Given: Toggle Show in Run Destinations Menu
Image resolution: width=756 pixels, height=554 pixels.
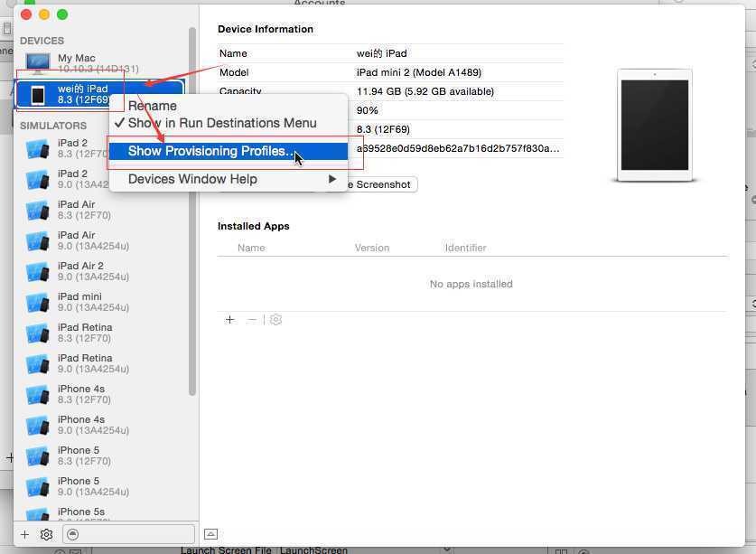Looking at the screenshot, I should 222,123.
